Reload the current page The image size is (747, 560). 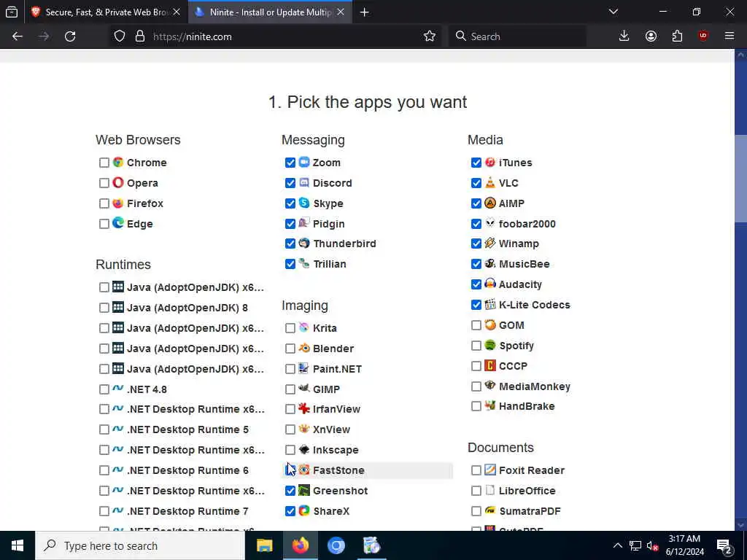pos(70,36)
